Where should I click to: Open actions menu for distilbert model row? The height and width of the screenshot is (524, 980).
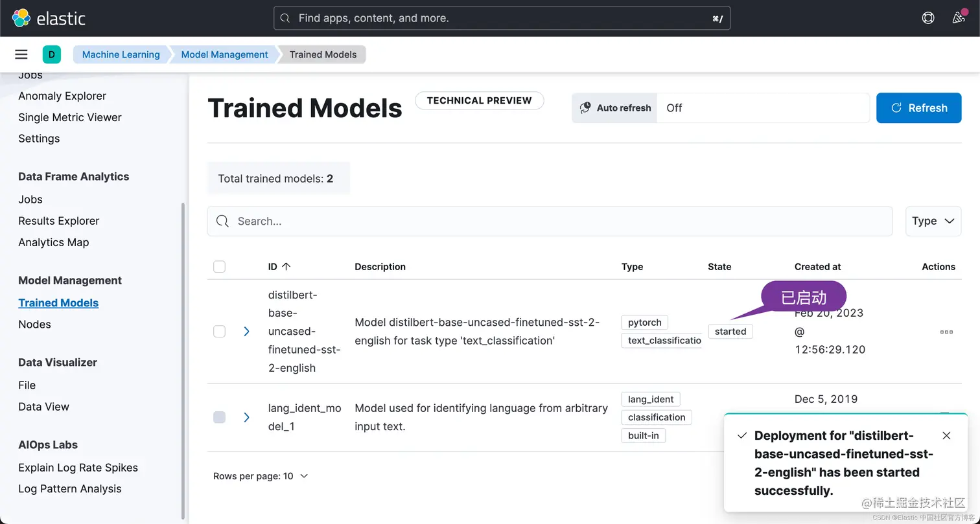coord(946,332)
